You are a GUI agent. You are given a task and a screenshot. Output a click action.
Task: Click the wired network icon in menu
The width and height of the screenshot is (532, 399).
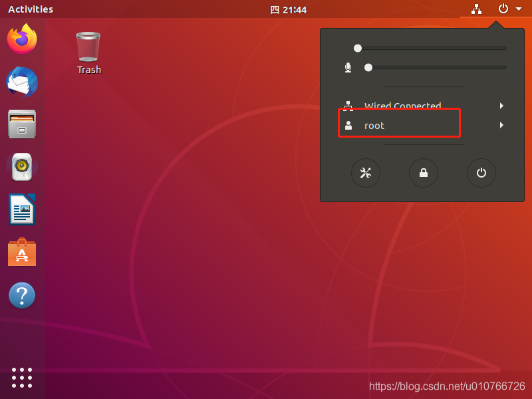pyautogui.click(x=348, y=106)
